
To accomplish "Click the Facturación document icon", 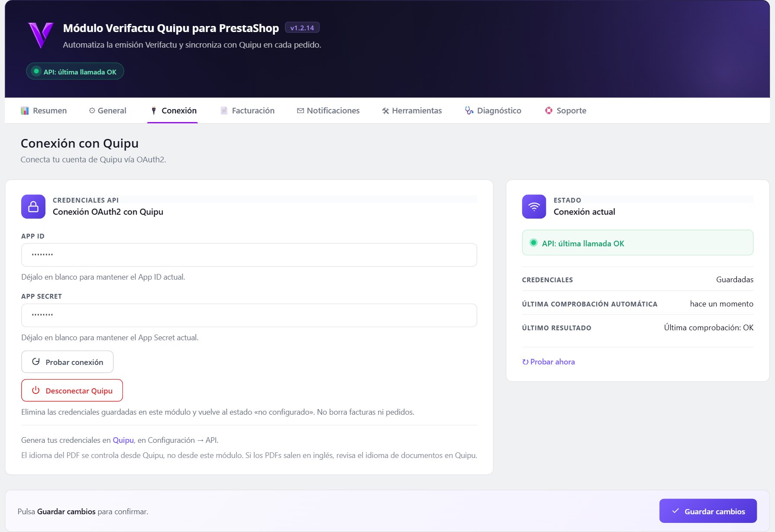I will [x=224, y=110].
